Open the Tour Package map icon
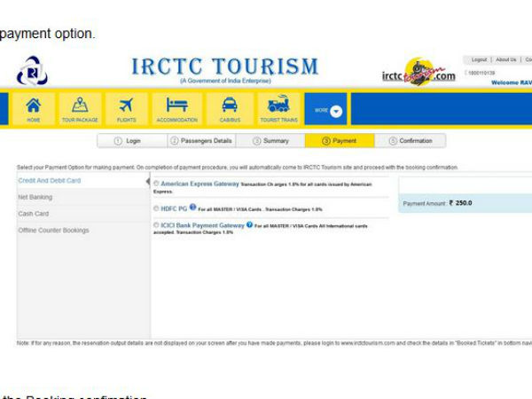 coord(79,108)
